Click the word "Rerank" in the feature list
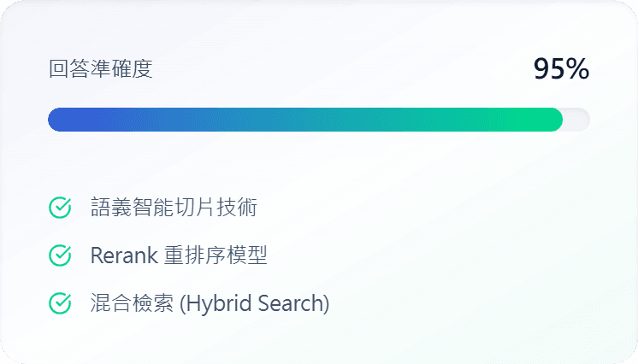638x364 pixels. [x=116, y=255]
